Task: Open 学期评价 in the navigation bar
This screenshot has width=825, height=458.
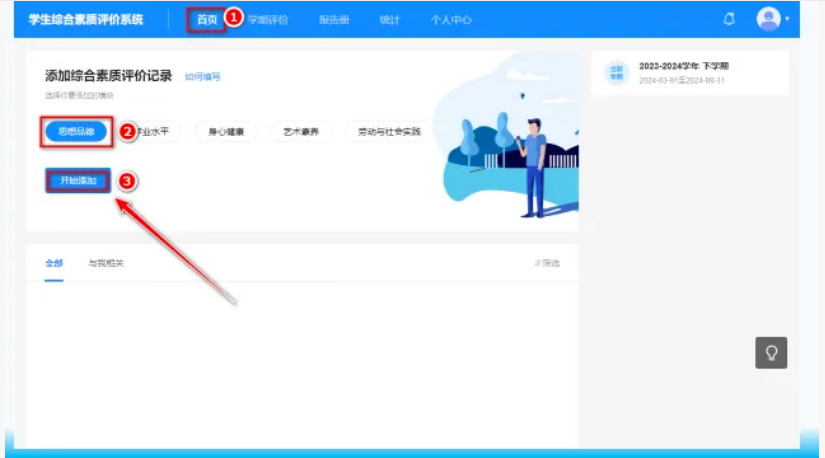Action: 267,19
